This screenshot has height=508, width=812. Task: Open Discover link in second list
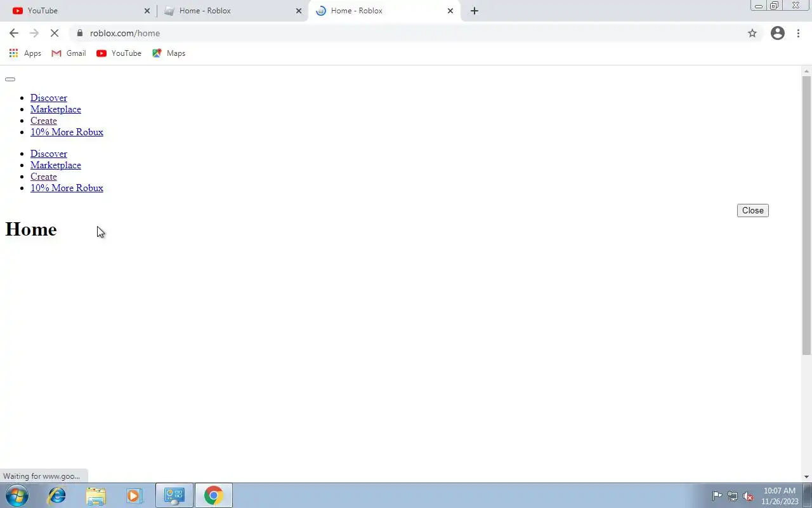click(x=49, y=154)
